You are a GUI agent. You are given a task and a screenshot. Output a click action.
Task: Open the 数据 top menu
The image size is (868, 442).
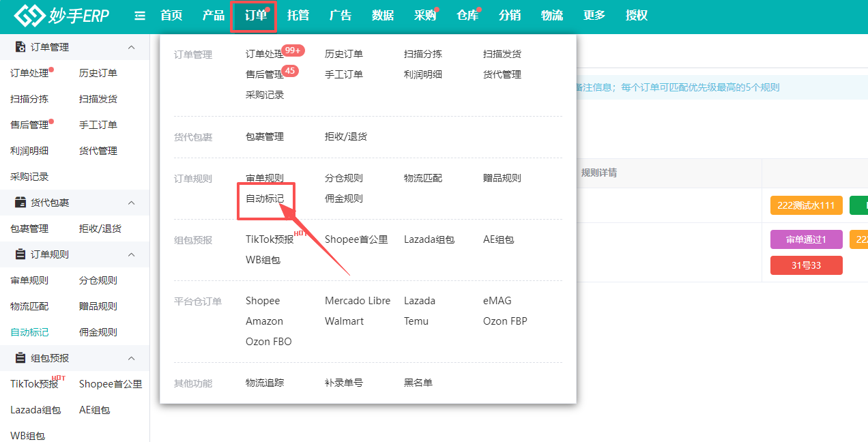tap(383, 16)
